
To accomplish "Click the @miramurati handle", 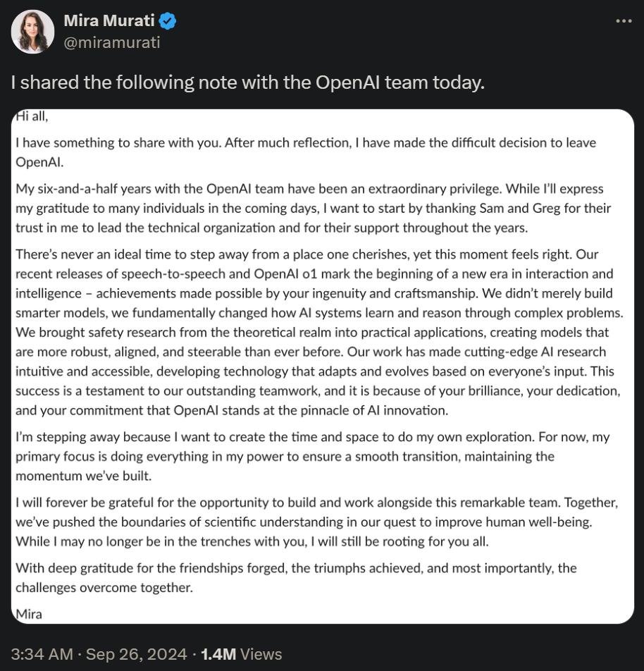I will [111, 42].
